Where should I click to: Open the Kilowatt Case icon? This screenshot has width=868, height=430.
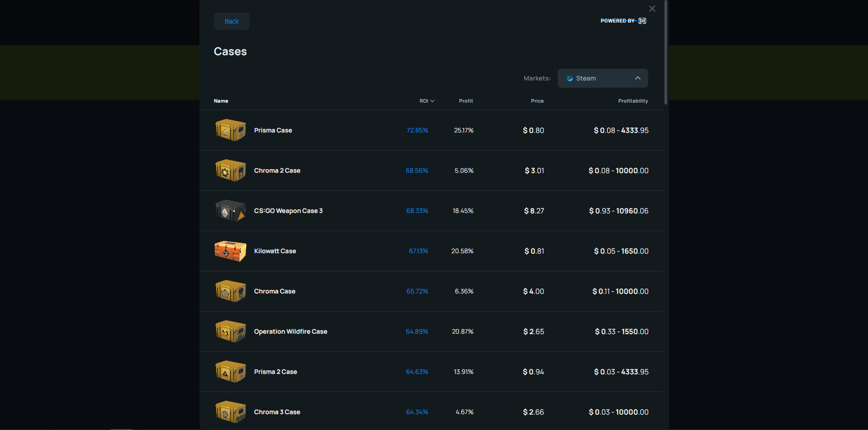click(x=230, y=251)
